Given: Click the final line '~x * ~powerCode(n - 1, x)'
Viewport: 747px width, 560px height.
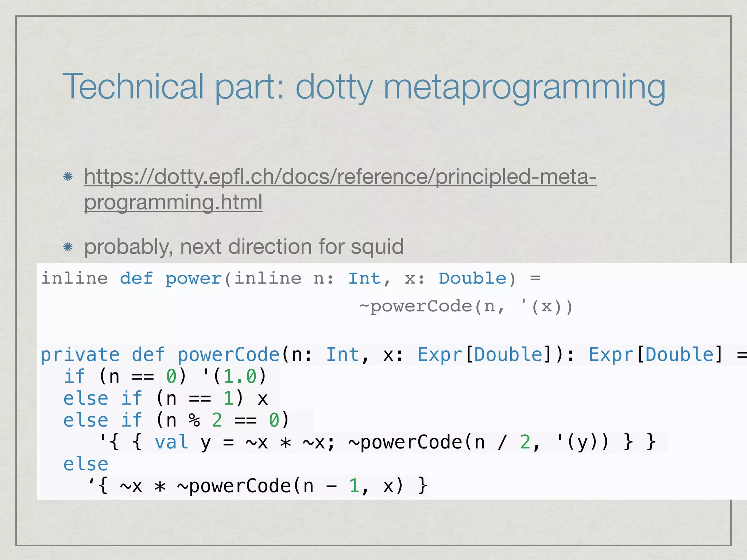Looking at the screenshot, I should (258, 486).
